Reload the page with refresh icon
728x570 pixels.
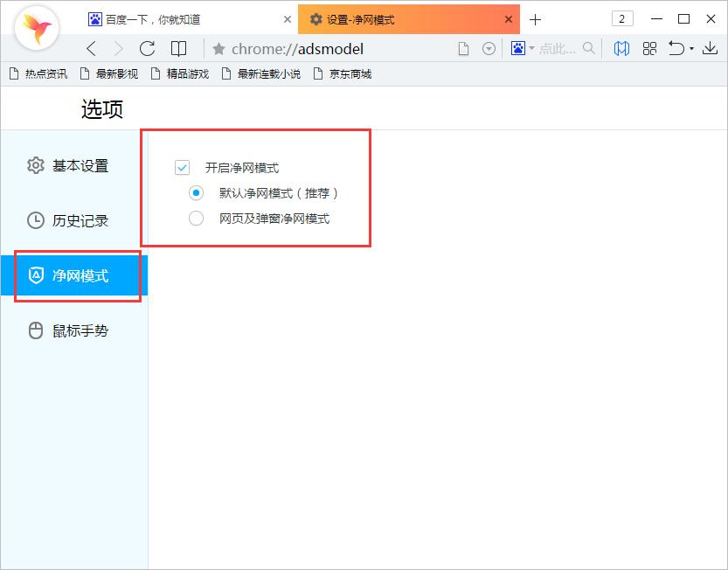147,49
